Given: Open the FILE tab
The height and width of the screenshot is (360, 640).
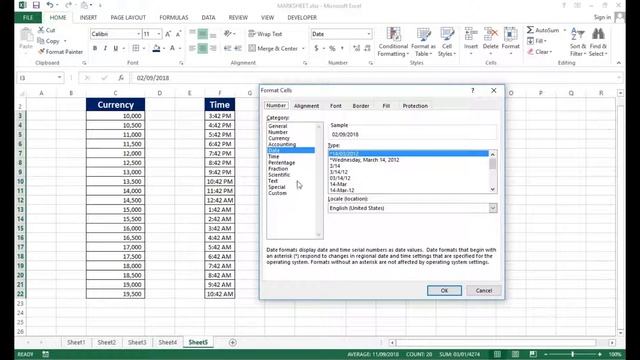Looking at the screenshot, I should coord(28,18).
